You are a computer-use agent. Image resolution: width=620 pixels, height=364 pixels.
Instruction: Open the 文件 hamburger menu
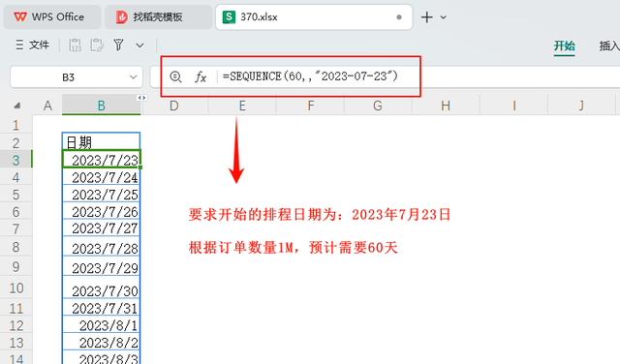point(32,45)
